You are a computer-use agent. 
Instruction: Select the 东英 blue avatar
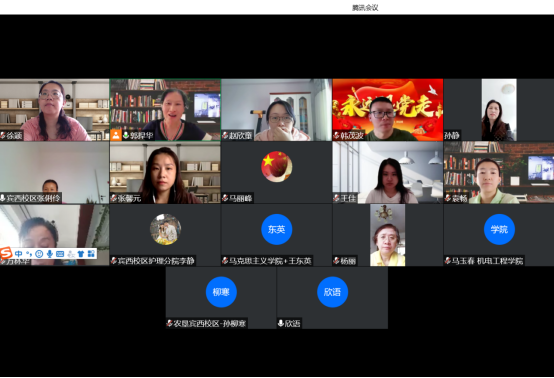tap(276, 229)
